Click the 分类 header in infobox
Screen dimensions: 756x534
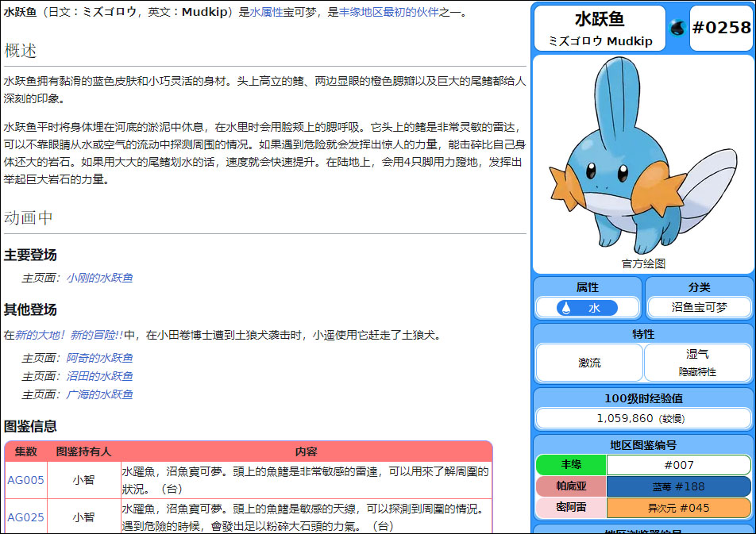[699, 287]
